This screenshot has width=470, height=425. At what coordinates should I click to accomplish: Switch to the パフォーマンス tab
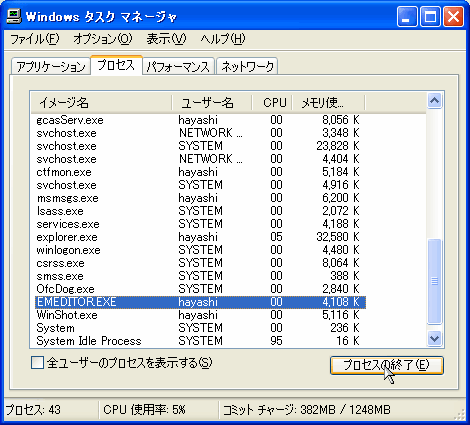point(178,66)
